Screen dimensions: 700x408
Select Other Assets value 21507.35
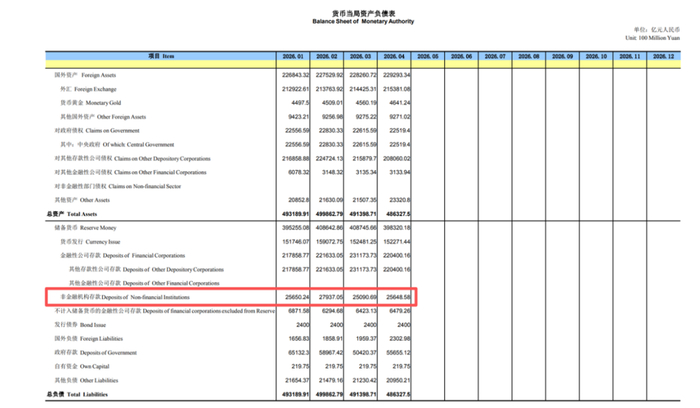365,200
